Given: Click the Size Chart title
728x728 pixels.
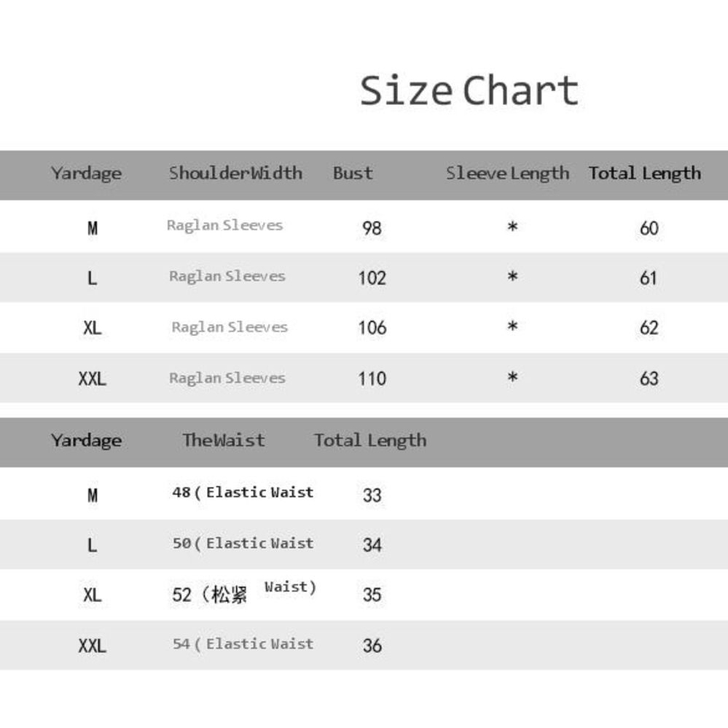Looking at the screenshot, I should [x=469, y=91].
